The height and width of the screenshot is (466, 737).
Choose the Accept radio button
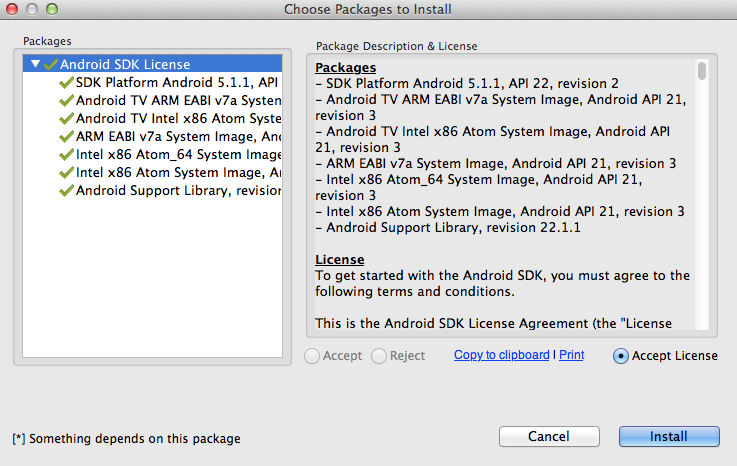tap(312, 356)
